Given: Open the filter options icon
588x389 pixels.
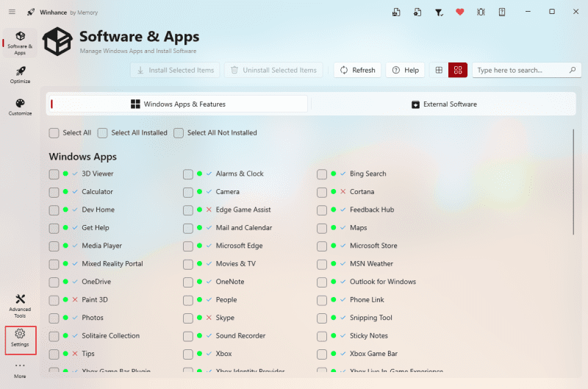Looking at the screenshot, I should 439,13.
